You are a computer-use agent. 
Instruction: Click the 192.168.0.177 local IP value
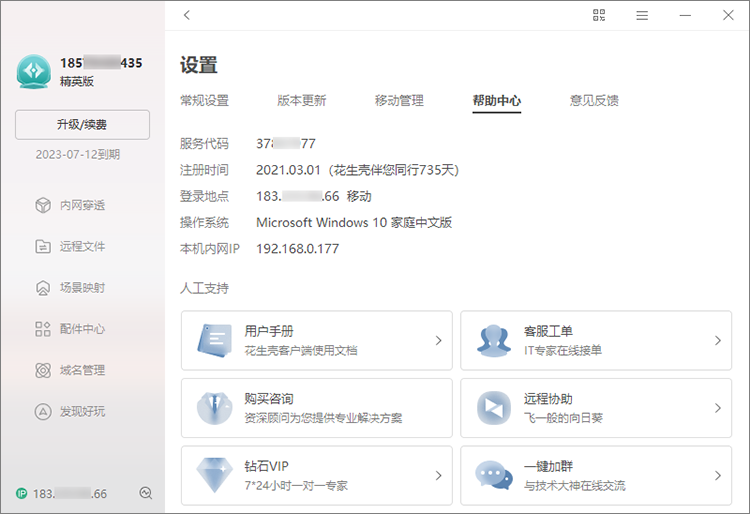pyautogui.click(x=298, y=249)
